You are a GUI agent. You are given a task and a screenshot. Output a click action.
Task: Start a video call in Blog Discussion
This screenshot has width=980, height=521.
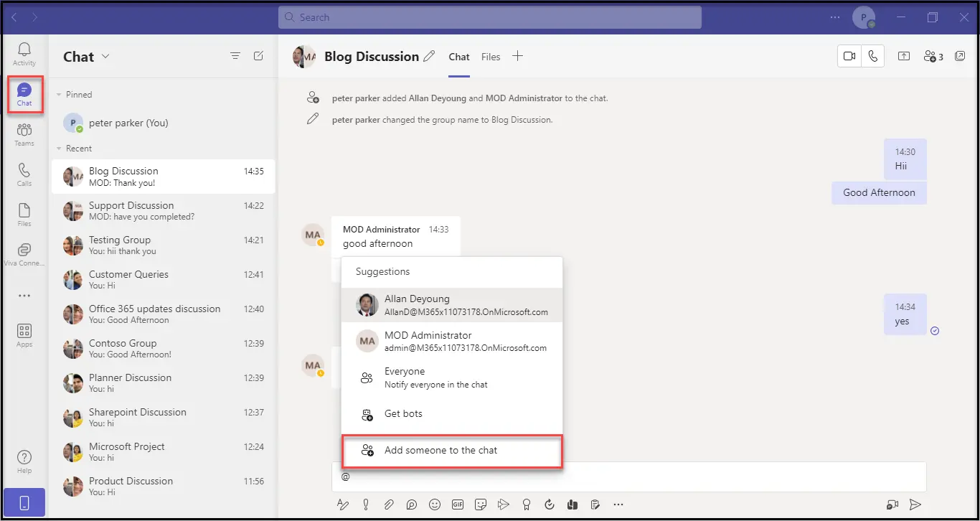(x=850, y=57)
